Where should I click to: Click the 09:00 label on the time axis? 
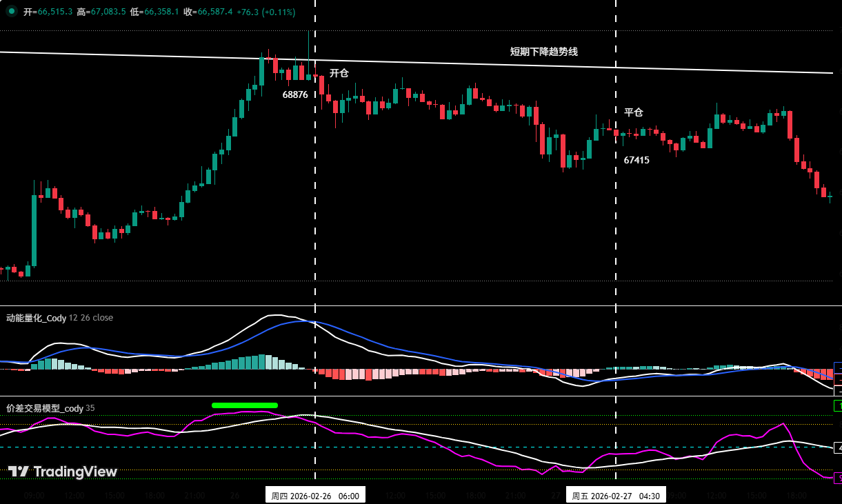coord(33,495)
